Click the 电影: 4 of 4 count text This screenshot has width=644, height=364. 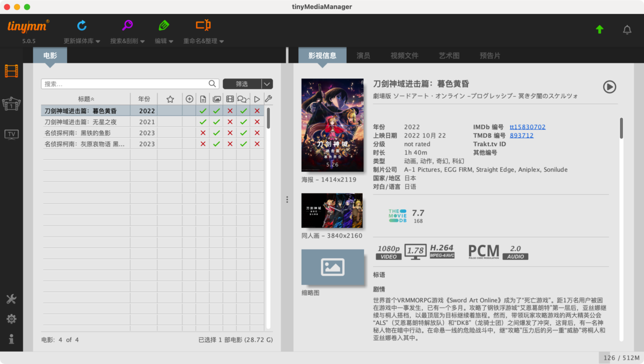pyautogui.click(x=60, y=340)
